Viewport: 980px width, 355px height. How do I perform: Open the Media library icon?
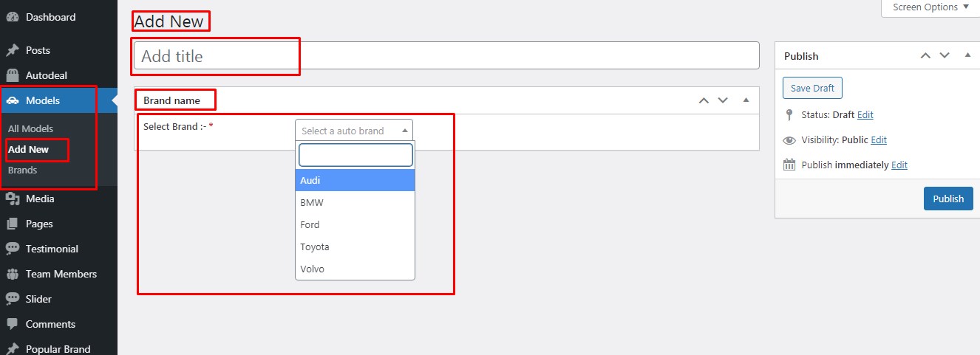(x=13, y=199)
